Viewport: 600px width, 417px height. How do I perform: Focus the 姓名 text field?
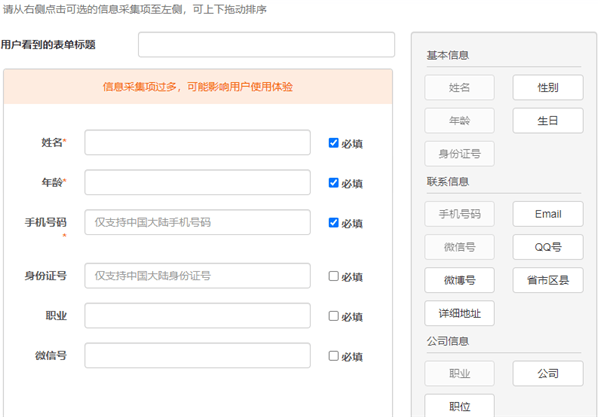(197, 142)
